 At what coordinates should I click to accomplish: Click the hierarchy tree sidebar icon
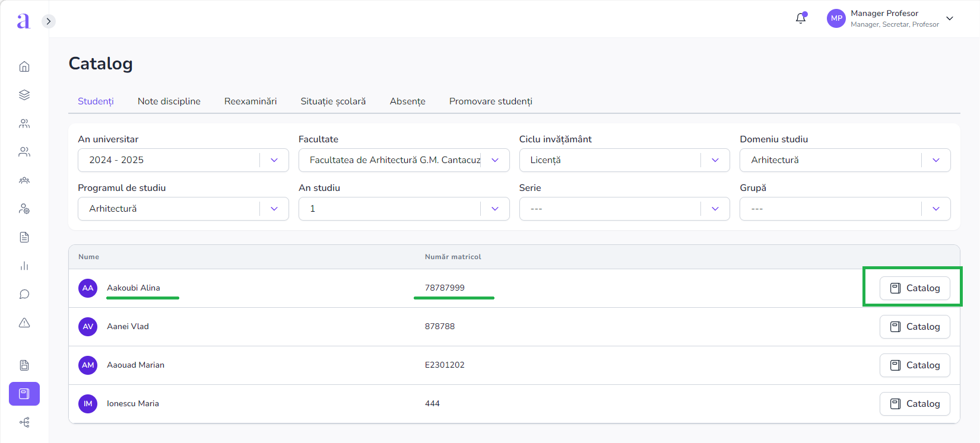(x=24, y=422)
